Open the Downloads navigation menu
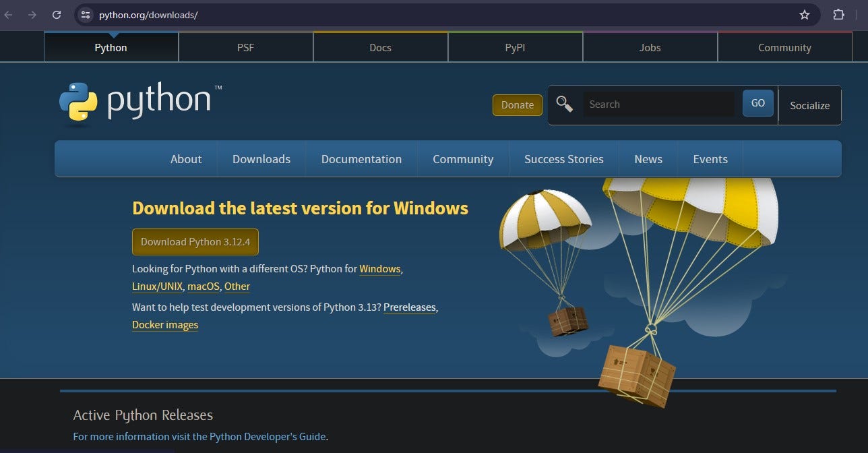The width and height of the screenshot is (868, 453). click(x=261, y=159)
